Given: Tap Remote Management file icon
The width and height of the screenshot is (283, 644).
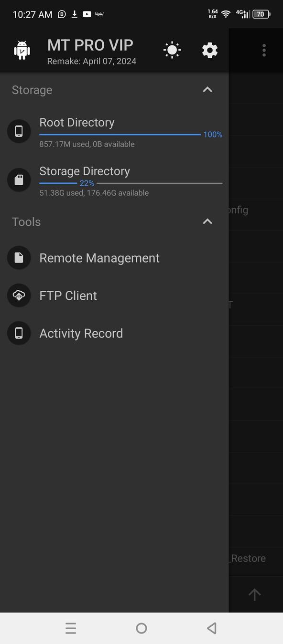Looking at the screenshot, I should pos(19,258).
